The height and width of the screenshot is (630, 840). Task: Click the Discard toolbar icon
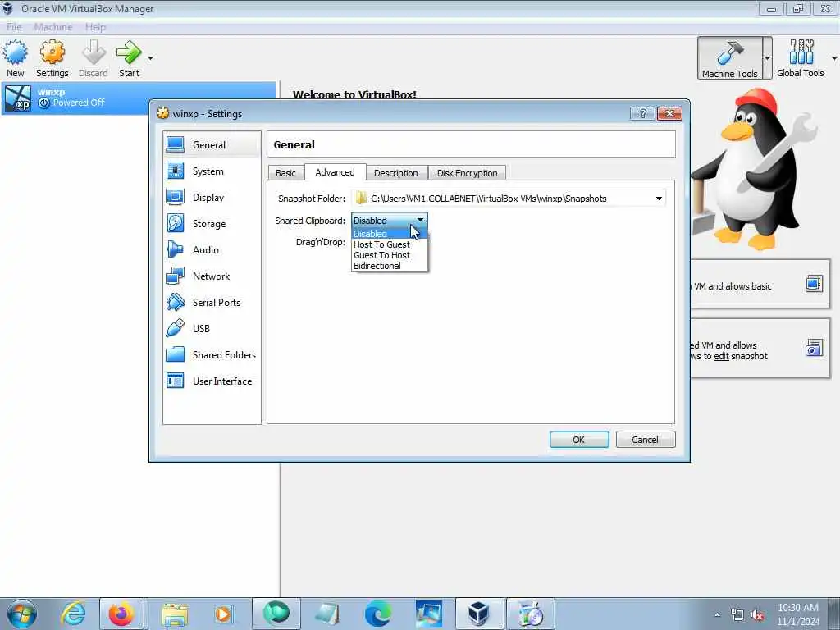94,58
